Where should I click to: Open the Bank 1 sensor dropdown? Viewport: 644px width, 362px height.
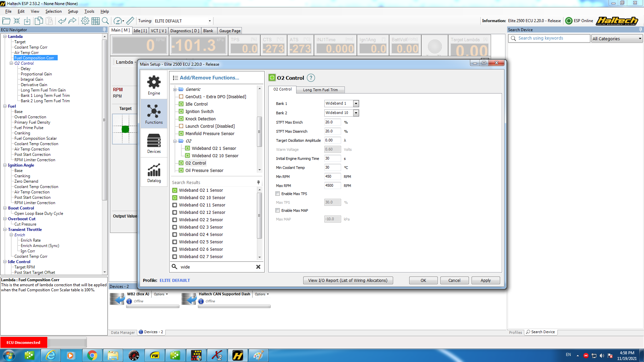point(356,104)
